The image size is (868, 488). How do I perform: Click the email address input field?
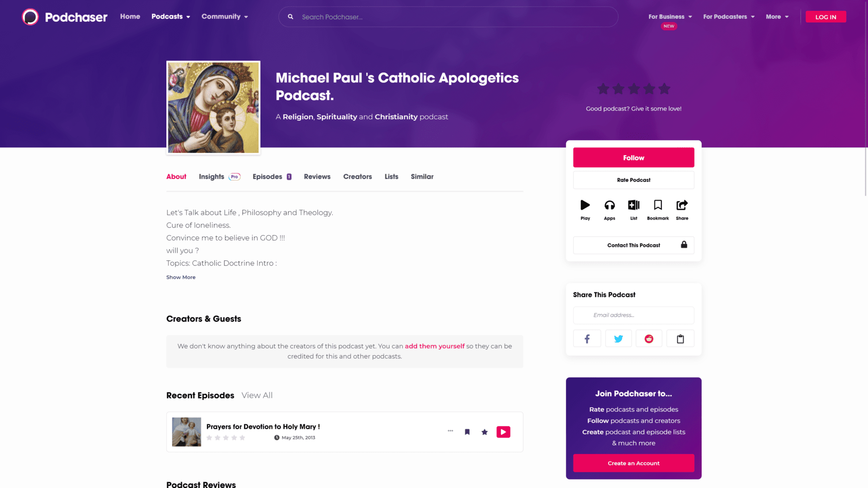pyautogui.click(x=633, y=314)
